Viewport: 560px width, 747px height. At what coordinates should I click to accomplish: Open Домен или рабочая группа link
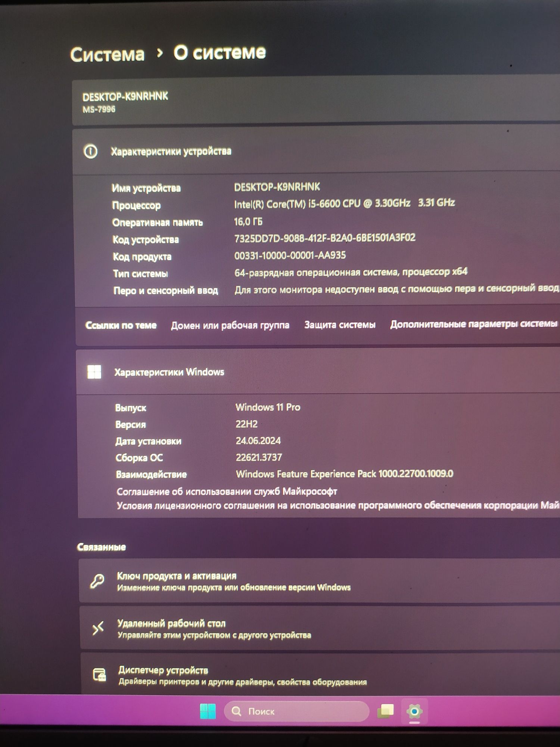coord(230,325)
